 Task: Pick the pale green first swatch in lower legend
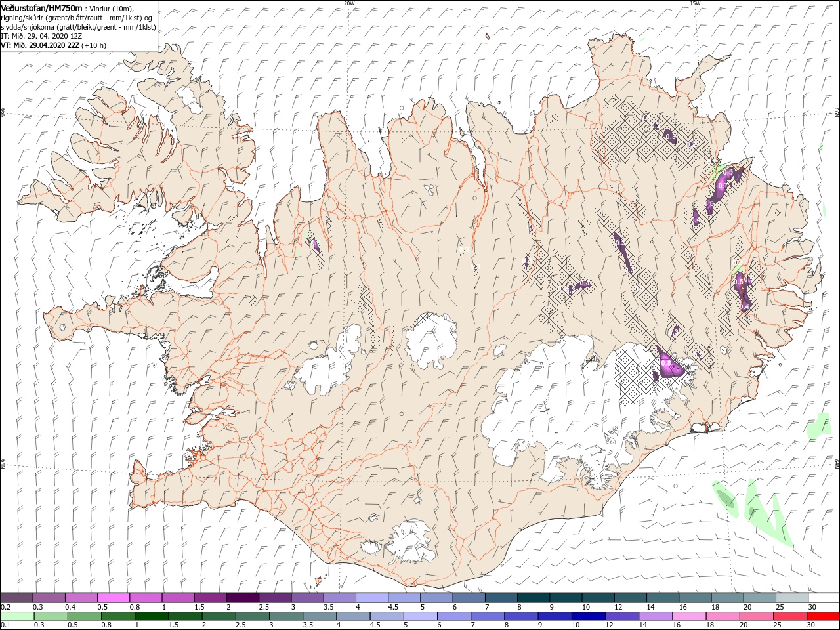coord(16,616)
